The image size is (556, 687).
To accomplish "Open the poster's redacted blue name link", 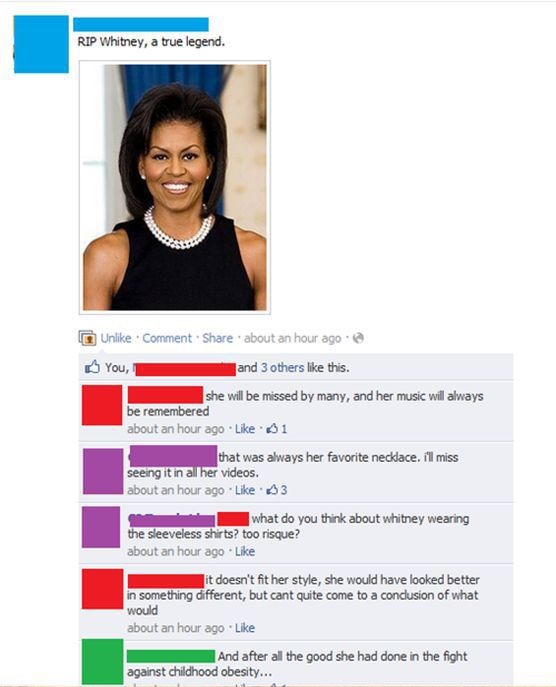I will (x=141, y=25).
